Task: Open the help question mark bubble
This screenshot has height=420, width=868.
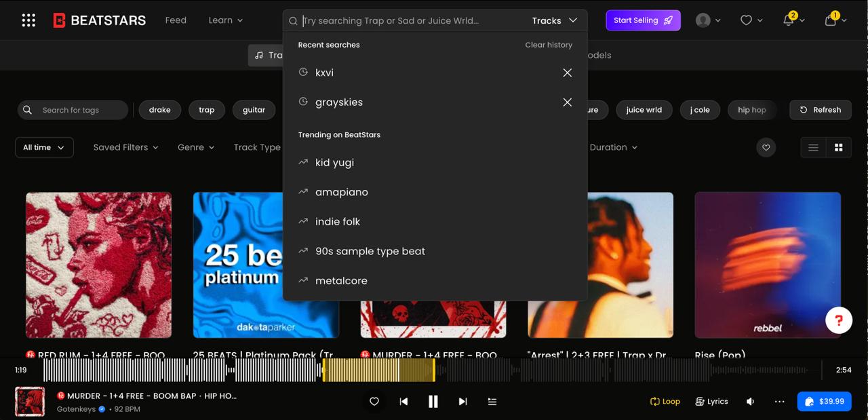Action: pos(839,320)
